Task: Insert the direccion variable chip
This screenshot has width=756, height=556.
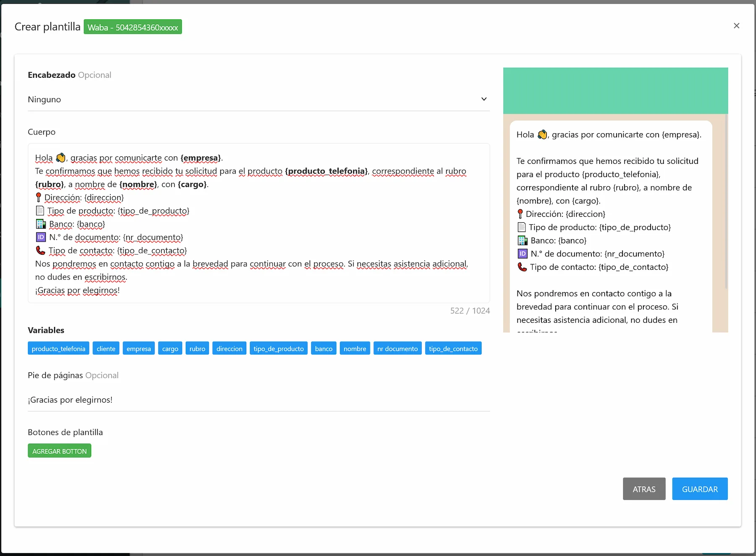Action: click(229, 348)
